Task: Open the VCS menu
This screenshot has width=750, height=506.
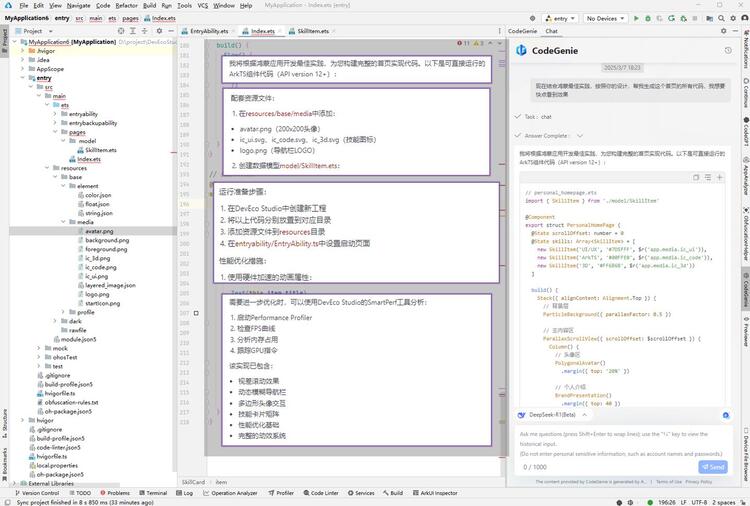Action: [203, 5]
